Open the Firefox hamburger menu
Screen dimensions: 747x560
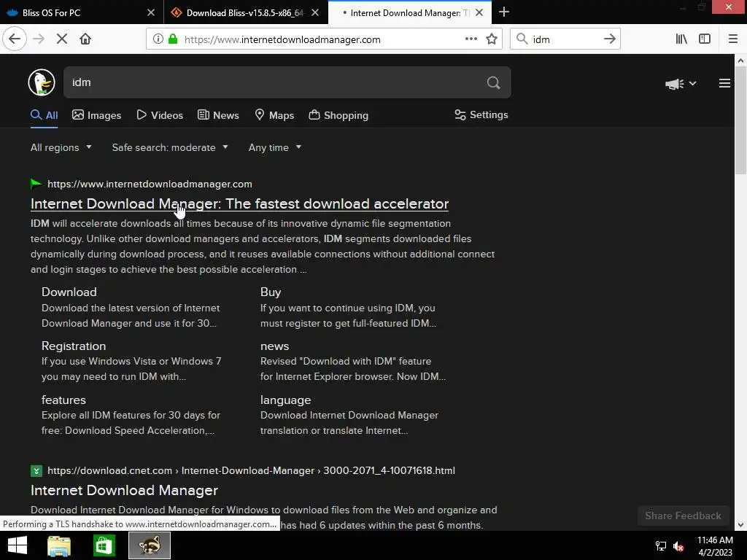tap(733, 39)
